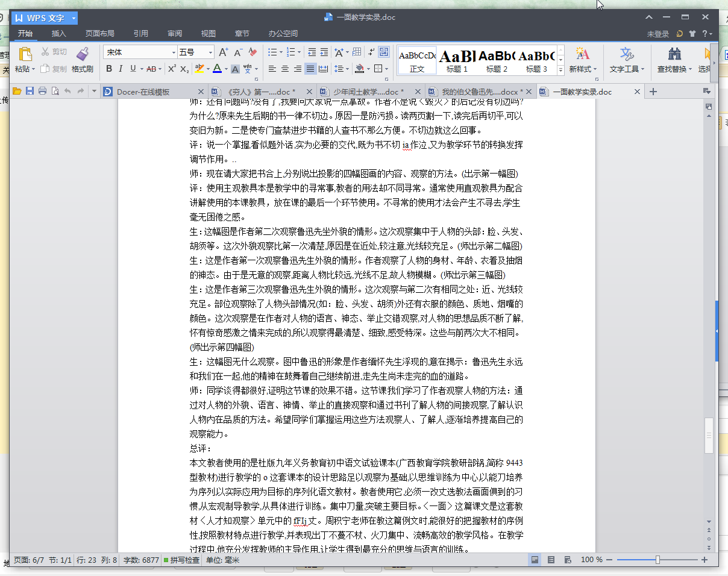Toggle italic formatting
The width and height of the screenshot is (728, 576).
click(121, 69)
